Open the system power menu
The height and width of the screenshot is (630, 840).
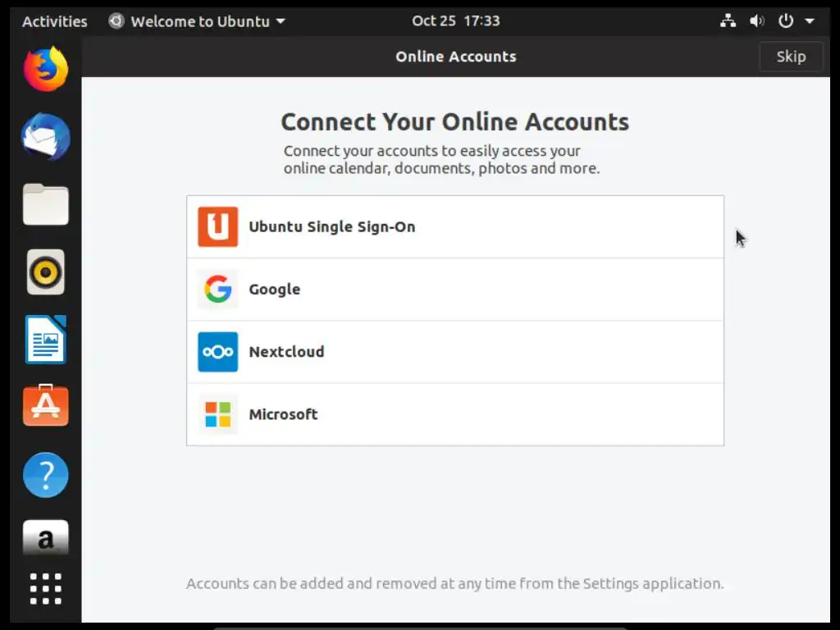[795, 21]
